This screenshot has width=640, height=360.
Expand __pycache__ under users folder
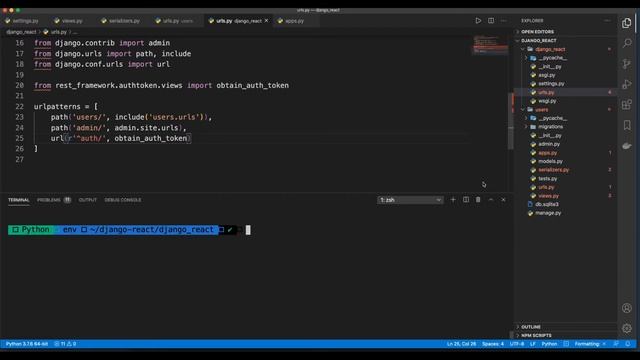pyautogui.click(x=553, y=118)
